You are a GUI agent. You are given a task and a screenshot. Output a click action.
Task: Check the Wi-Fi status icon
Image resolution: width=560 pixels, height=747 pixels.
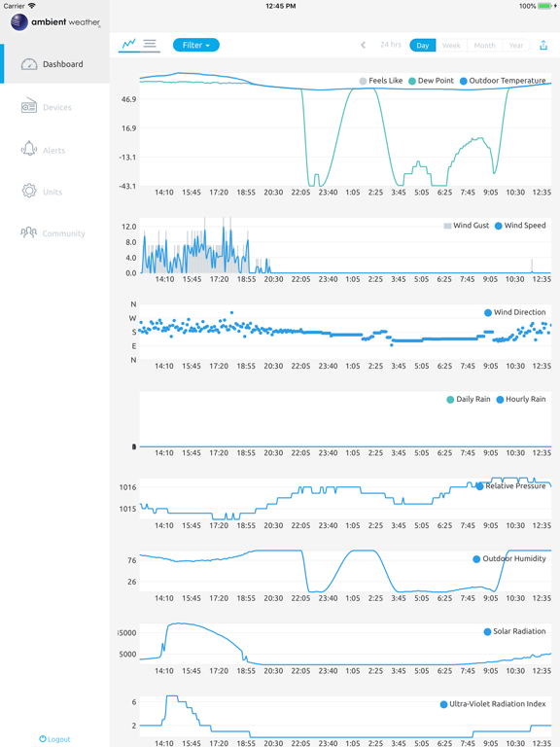click(x=32, y=6)
